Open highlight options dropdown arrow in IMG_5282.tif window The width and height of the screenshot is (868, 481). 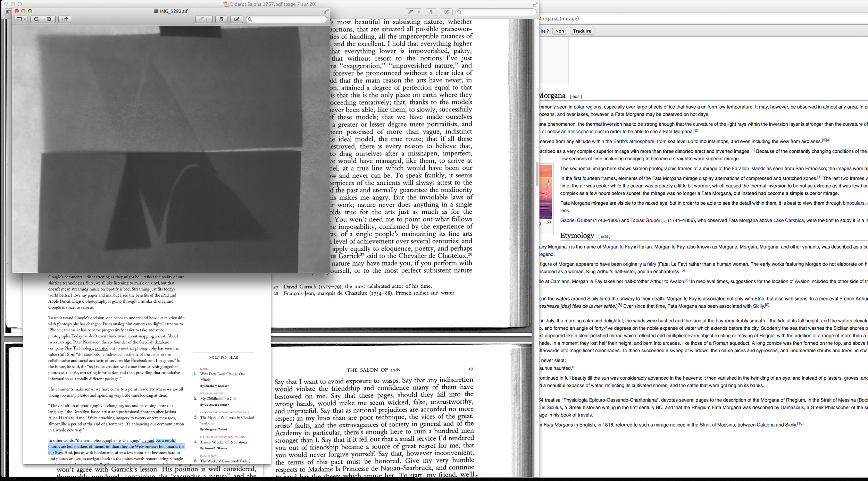[209, 19]
